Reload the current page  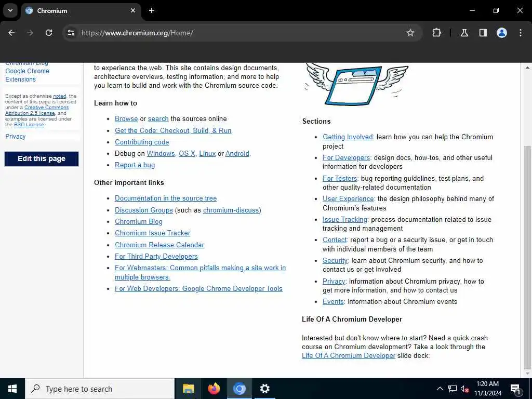coord(49,33)
